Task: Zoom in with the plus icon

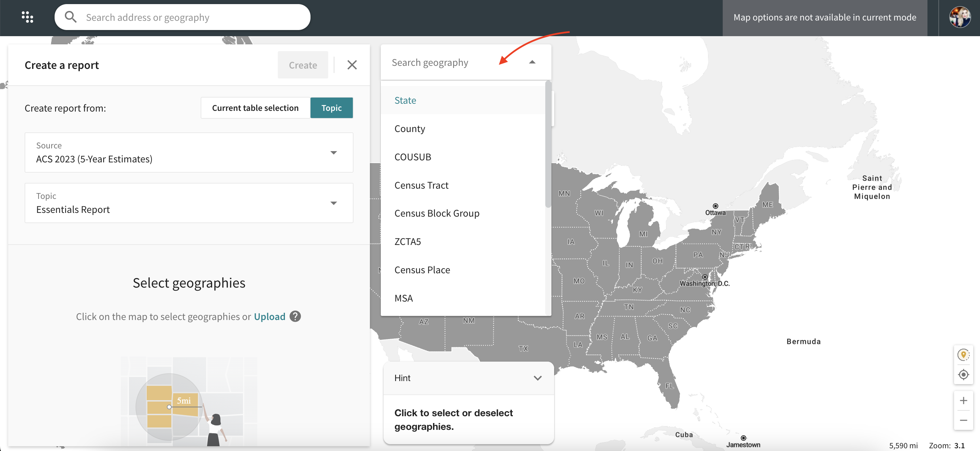Action: pos(963,401)
